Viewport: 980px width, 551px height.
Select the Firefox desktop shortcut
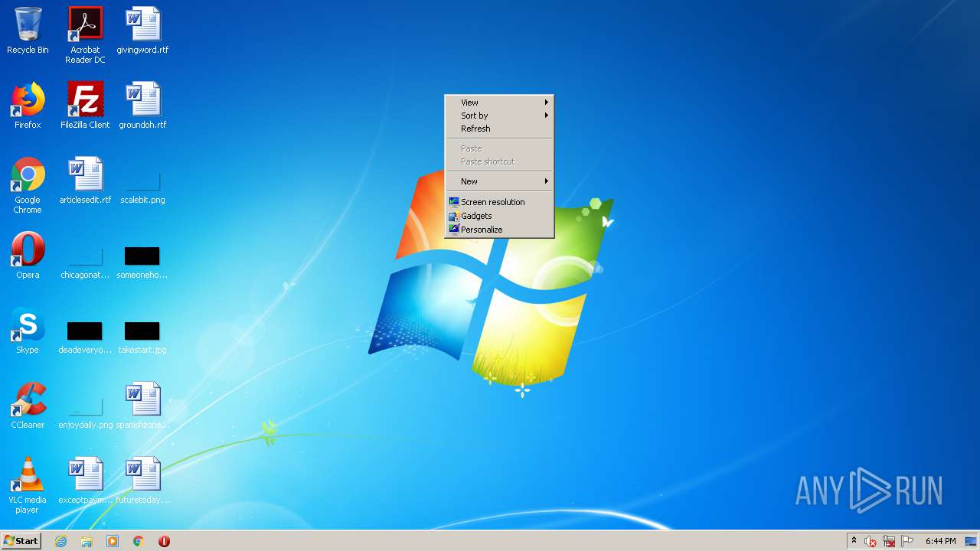click(x=28, y=106)
